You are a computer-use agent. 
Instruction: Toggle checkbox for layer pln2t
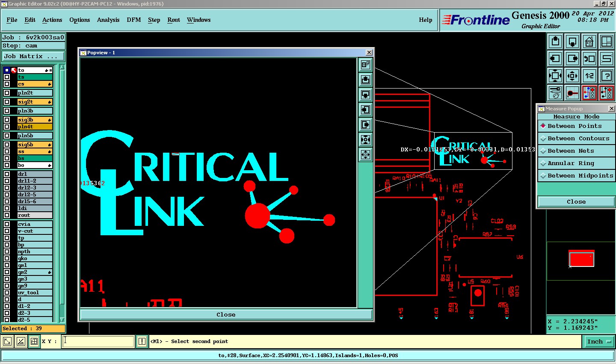pyautogui.click(x=7, y=93)
